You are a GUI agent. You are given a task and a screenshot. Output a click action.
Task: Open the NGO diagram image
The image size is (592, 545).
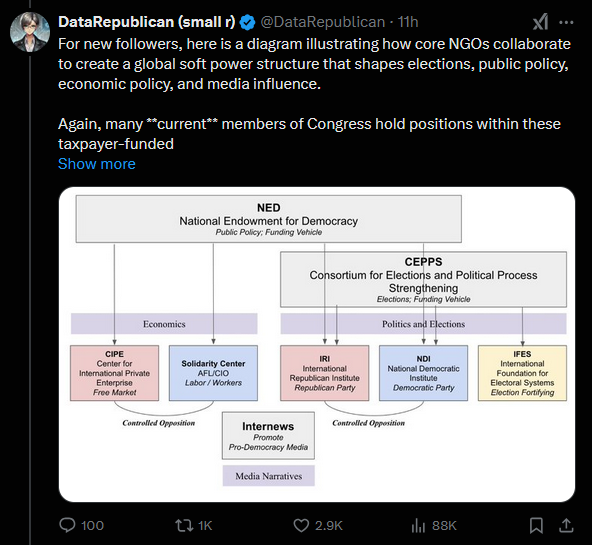317,344
